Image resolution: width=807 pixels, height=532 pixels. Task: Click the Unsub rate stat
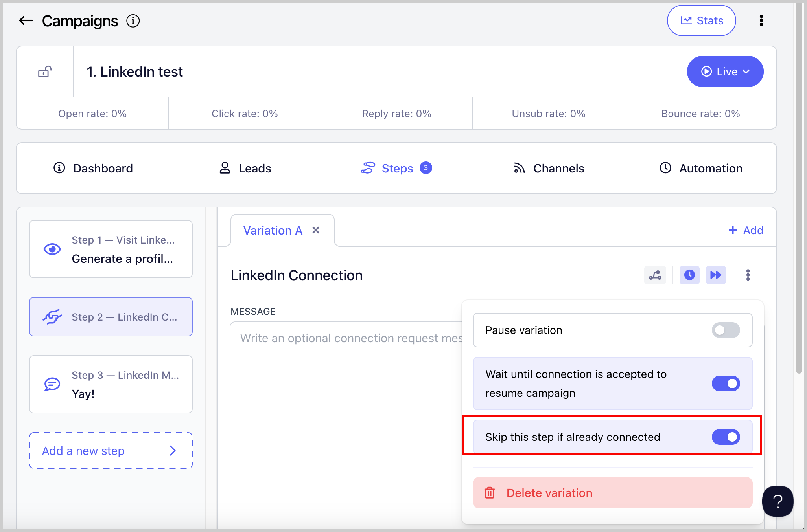(x=549, y=114)
